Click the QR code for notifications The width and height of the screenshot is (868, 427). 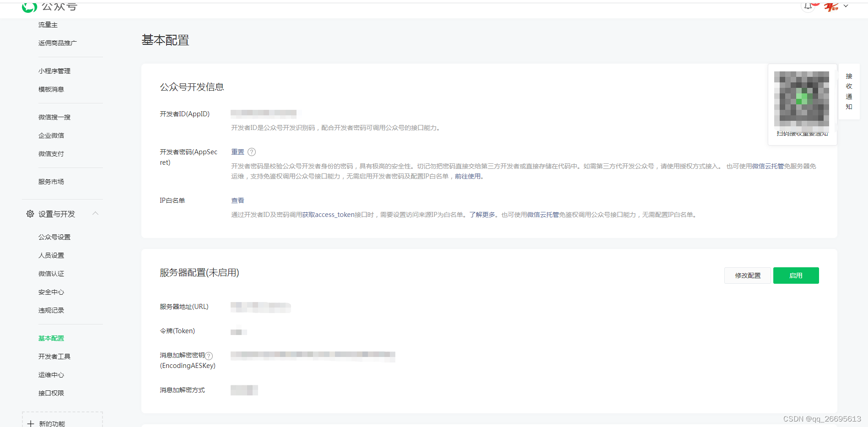802,99
